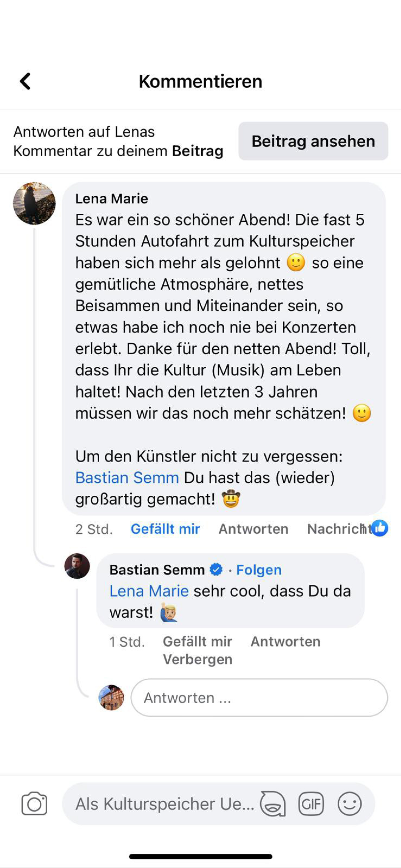The width and height of the screenshot is (401, 868).
Task: Open the avatar sticker icon
Action: click(x=273, y=804)
